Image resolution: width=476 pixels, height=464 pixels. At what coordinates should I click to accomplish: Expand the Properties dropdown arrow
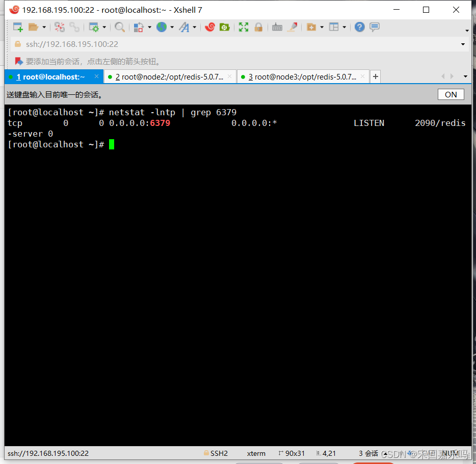[104, 28]
